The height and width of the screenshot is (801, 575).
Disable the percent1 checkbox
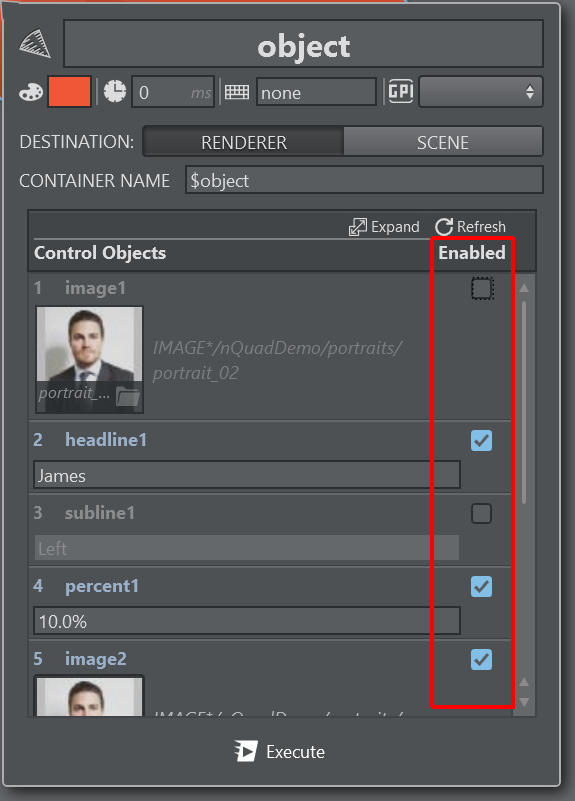pyautogui.click(x=482, y=586)
